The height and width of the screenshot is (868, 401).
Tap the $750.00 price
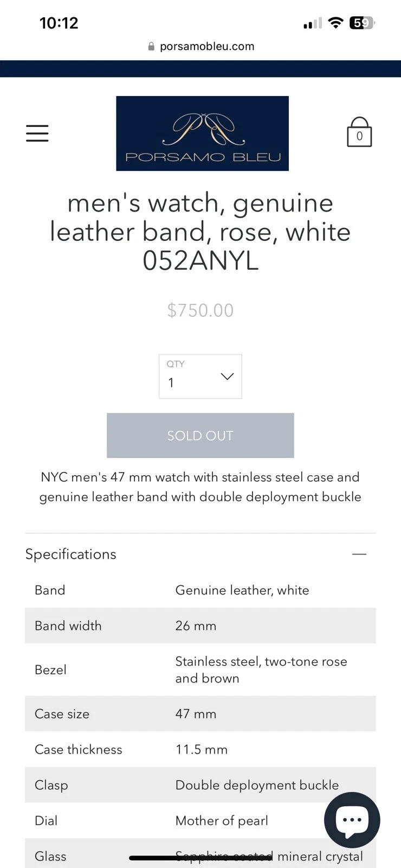(x=200, y=310)
